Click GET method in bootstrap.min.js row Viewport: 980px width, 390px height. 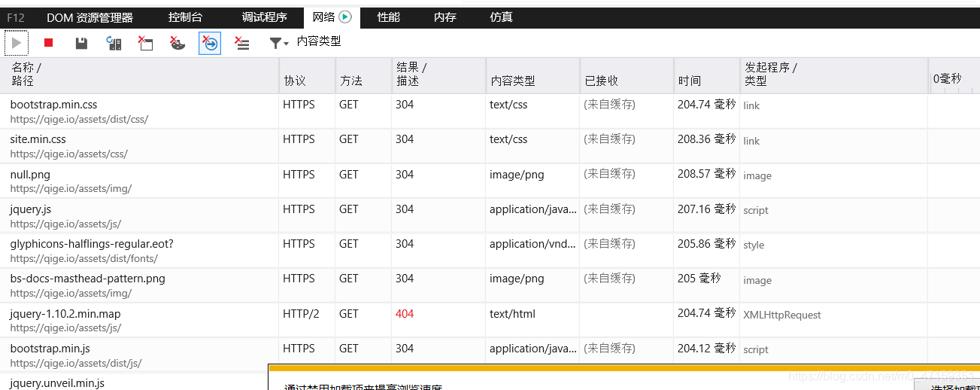click(349, 348)
